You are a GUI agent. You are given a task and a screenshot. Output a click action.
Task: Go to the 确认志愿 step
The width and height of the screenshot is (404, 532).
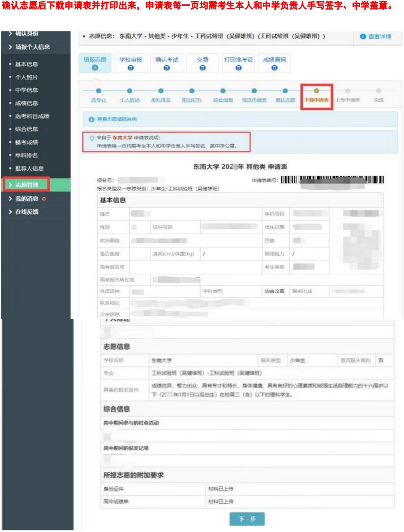[x=285, y=100]
